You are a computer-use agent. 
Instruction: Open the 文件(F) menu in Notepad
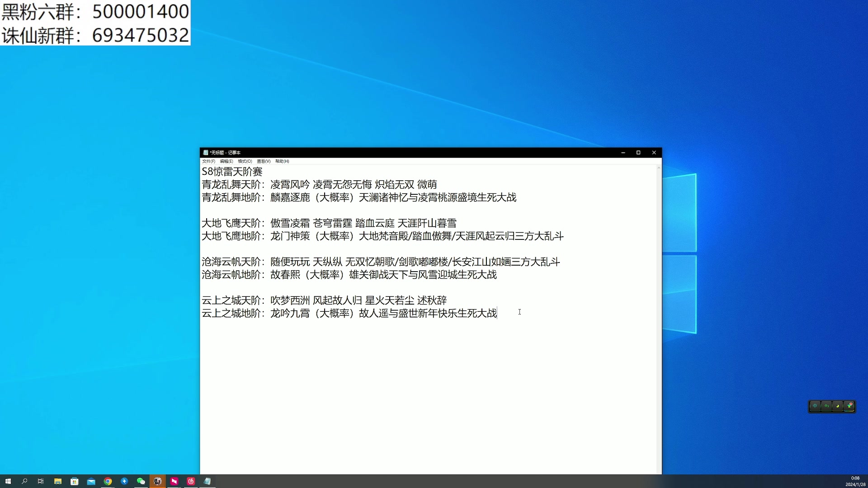pos(208,161)
